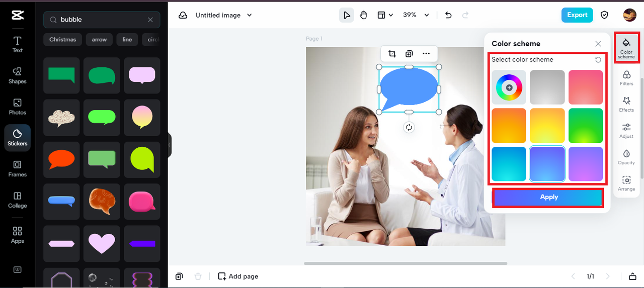Go to the next page arrow
Screen dimensions: 644x288
(x=608, y=276)
